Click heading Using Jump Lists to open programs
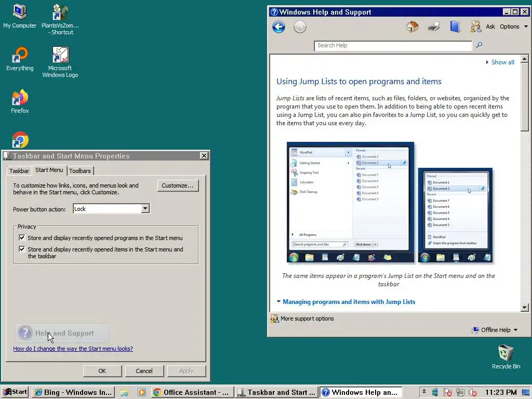532x399 pixels. click(358, 82)
